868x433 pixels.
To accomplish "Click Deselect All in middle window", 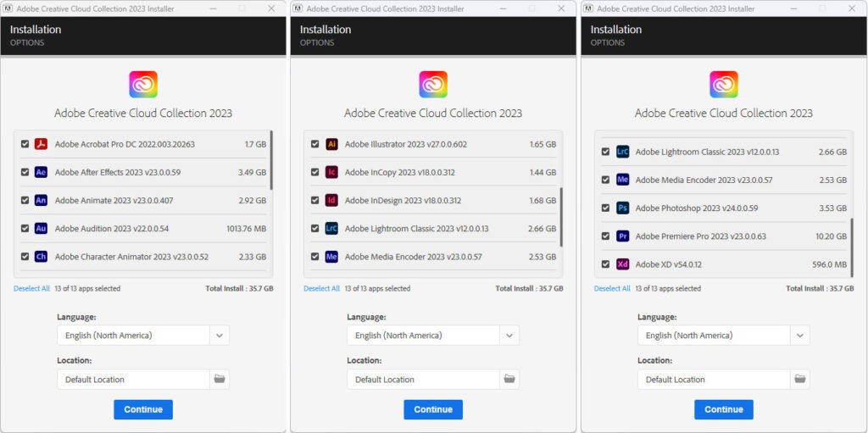I will click(x=321, y=288).
